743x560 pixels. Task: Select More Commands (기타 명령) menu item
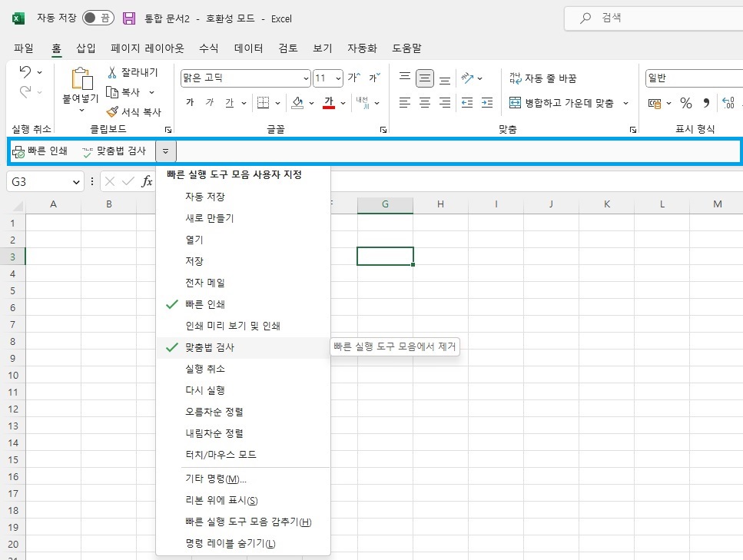tap(243, 479)
